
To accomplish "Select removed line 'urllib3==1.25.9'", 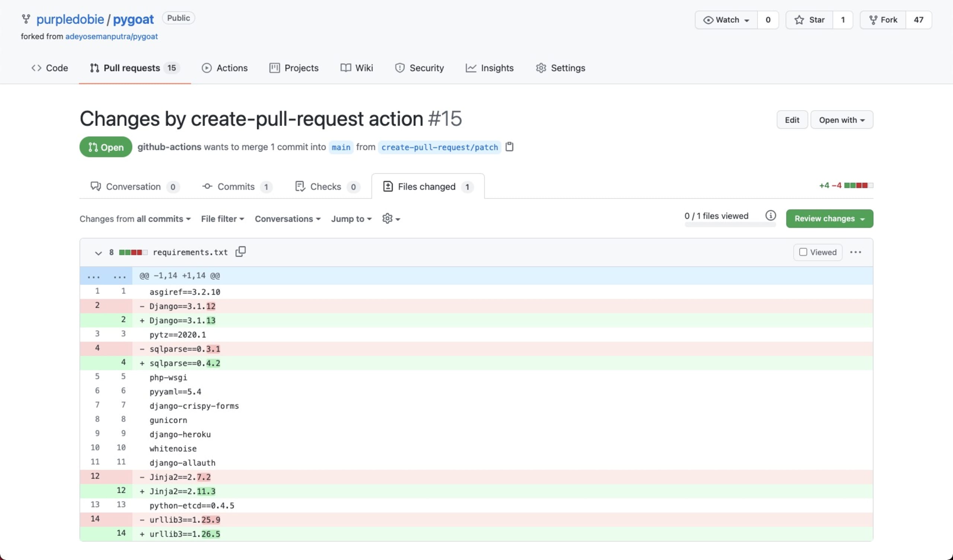I will (x=476, y=519).
